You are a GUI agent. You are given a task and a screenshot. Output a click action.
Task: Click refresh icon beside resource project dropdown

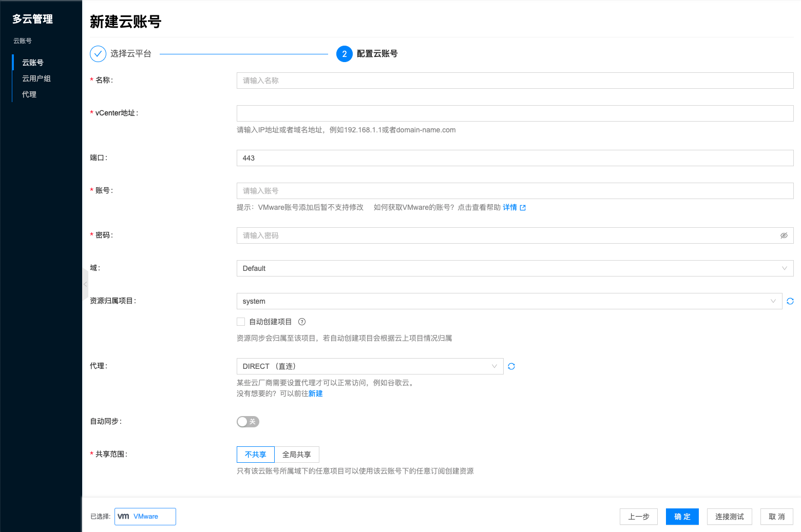click(x=790, y=301)
